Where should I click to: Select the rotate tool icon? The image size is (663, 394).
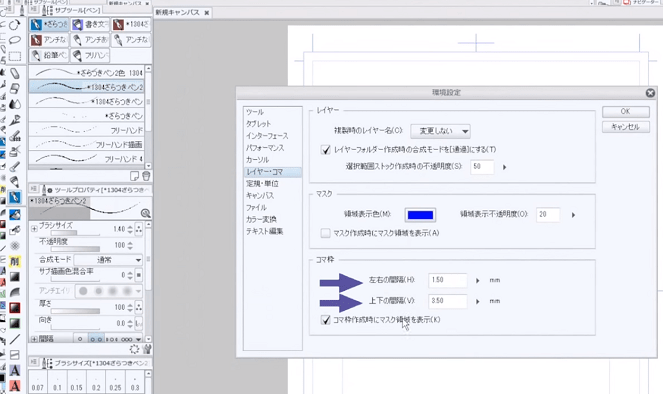(15, 25)
